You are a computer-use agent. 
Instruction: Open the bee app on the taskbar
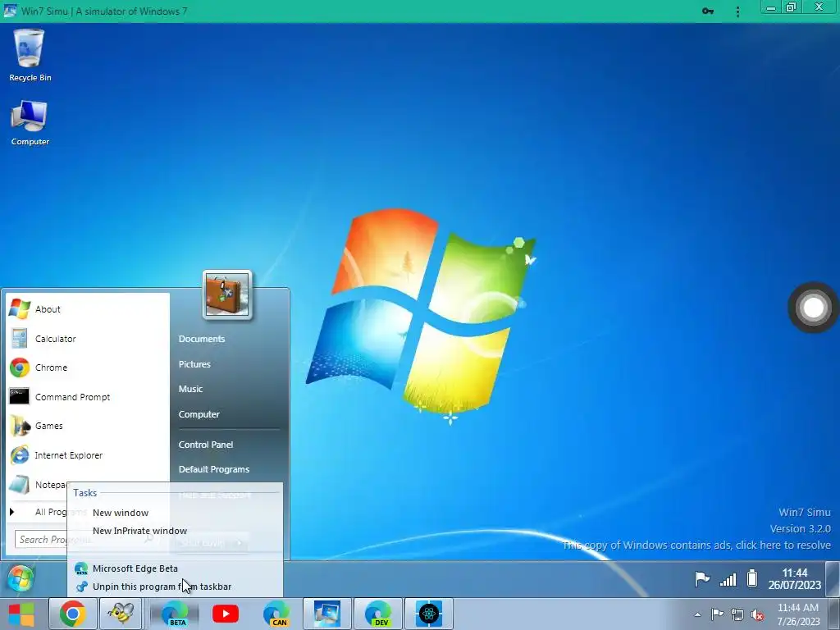[121, 614]
